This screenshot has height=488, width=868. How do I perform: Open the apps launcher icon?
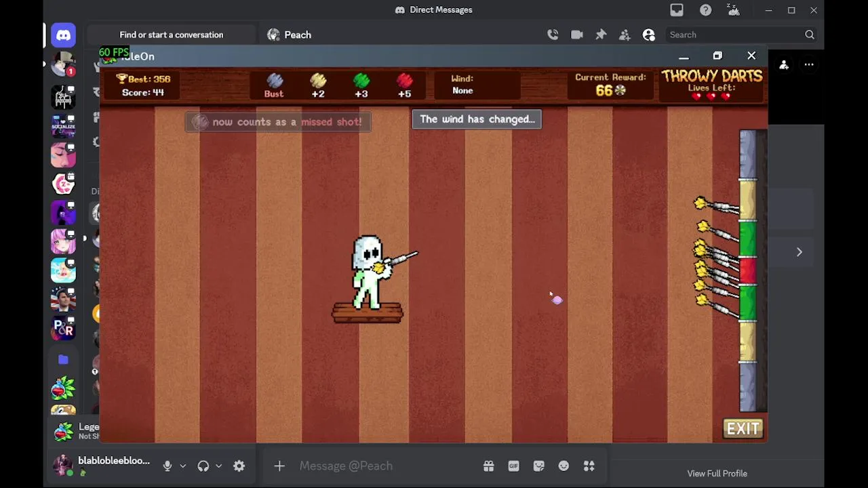[589, 466]
